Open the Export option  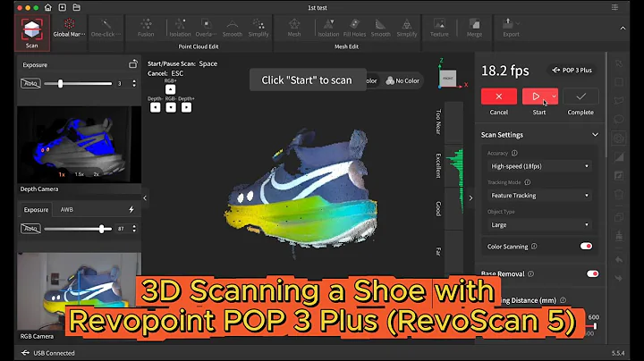coord(511,28)
